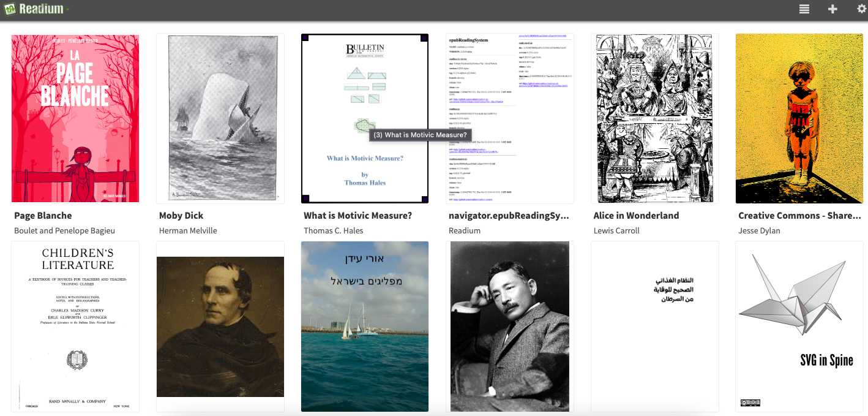Open settings via the gear icon
Screen dimensions: 868x416
pyautogui.click(x=861, y=9)
